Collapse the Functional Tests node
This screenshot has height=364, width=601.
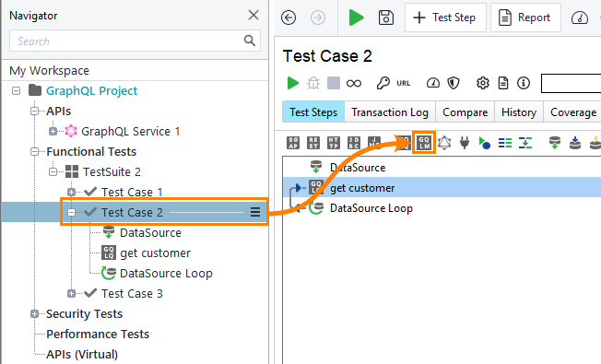(34, 152)
